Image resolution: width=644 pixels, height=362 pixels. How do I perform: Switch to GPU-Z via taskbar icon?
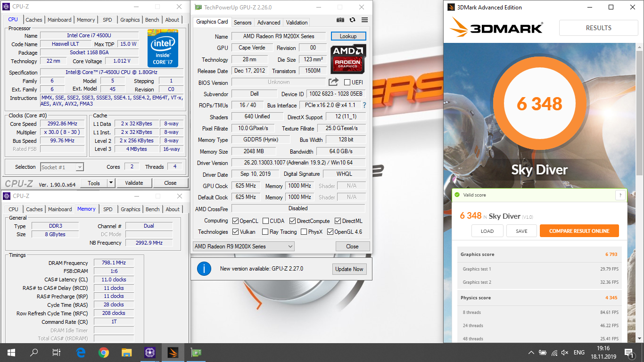[195, 352]
